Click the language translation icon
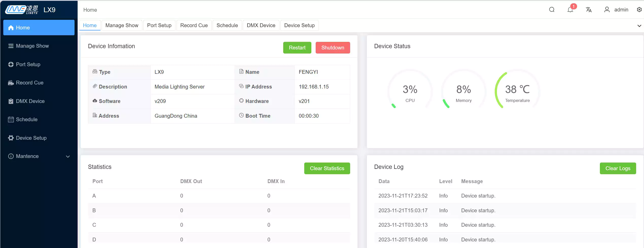 click(x=589, y=10)
